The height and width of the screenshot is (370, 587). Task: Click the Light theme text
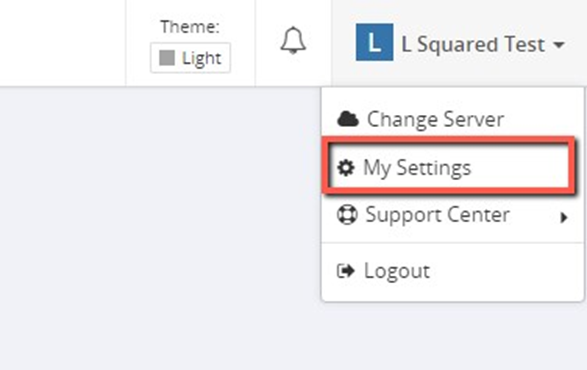click(201, 59)
